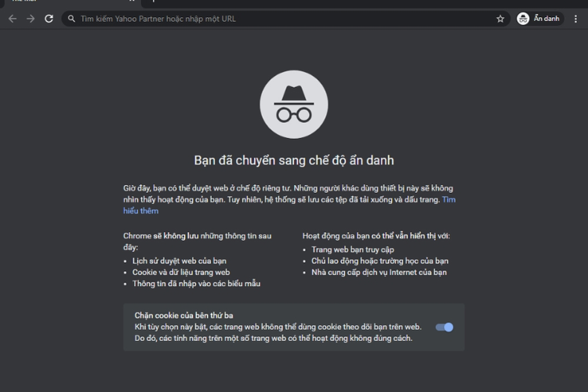The height and width of the screenshot is (392, 588).
Task: Click the text Trang web bạn truy cập
Action: tap(353, 249)
